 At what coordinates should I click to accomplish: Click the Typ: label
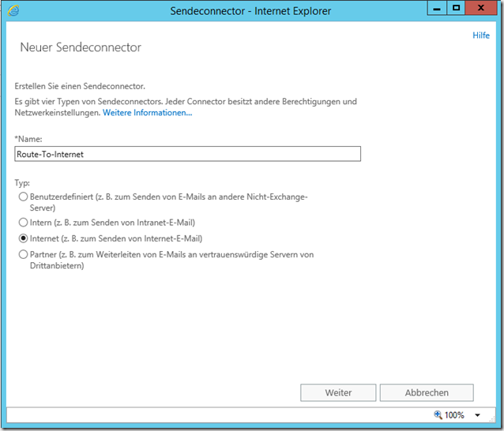coord(23,182)
